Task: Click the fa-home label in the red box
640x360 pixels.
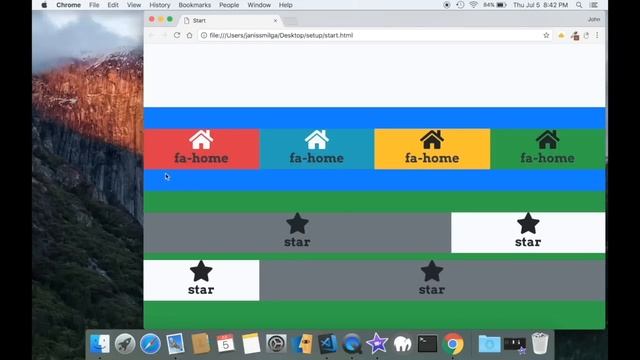Action: click(201, 158)
